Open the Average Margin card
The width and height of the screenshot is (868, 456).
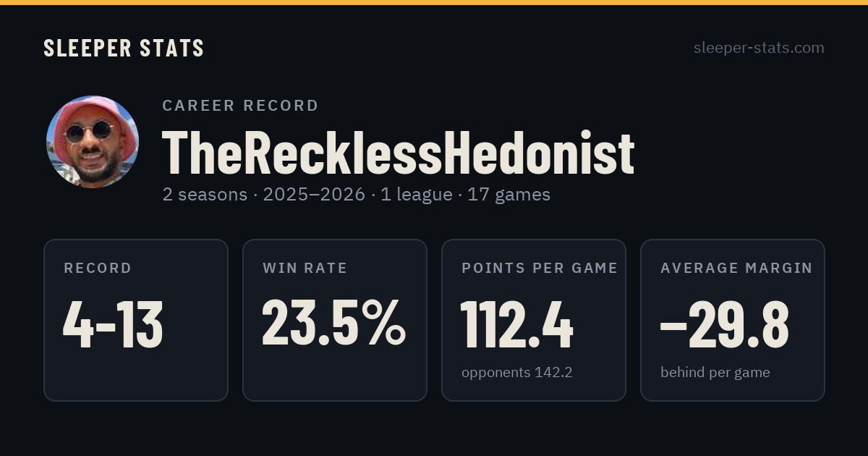click(733, 320)
